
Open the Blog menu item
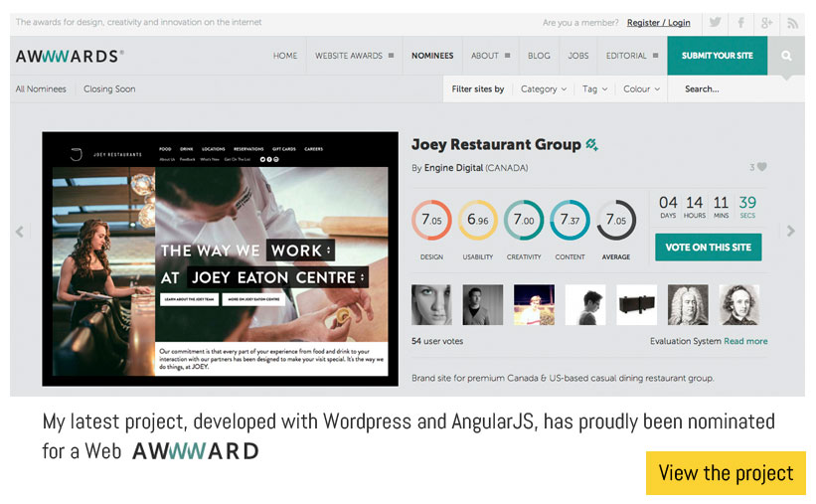[539, 56]
